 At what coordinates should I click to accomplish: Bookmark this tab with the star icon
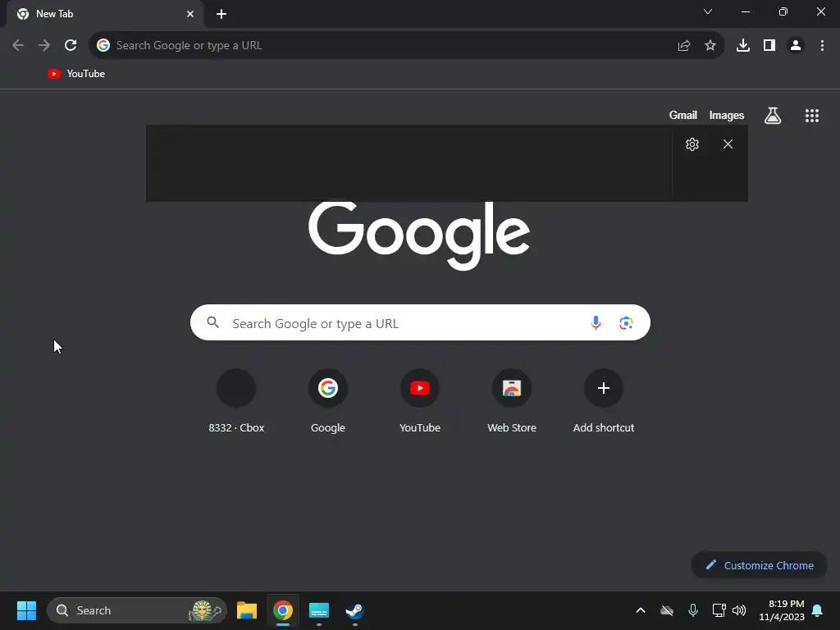[710, 46]
